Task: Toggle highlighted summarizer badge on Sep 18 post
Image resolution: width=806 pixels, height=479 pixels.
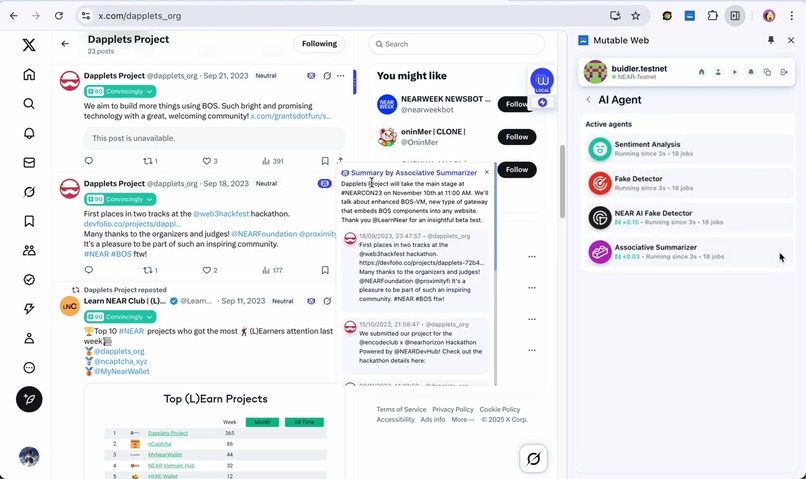Action: [x=324, y=183]
